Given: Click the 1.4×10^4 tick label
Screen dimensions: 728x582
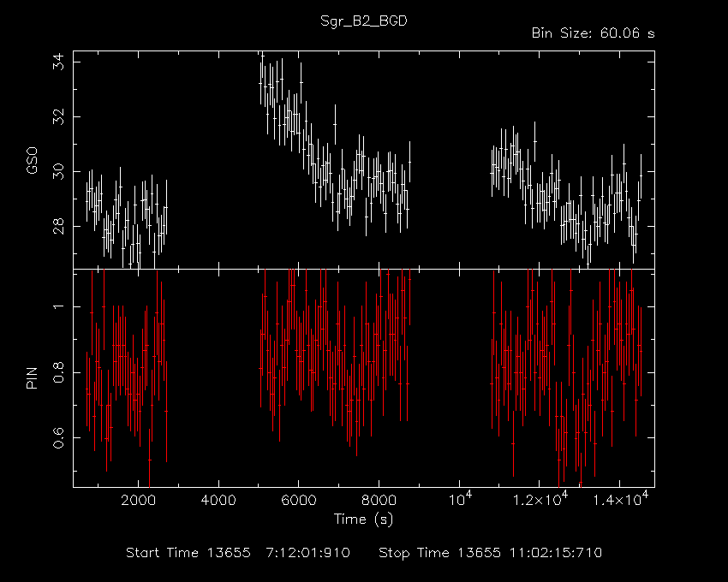Looking at the screenshot, I should (621, 499).
